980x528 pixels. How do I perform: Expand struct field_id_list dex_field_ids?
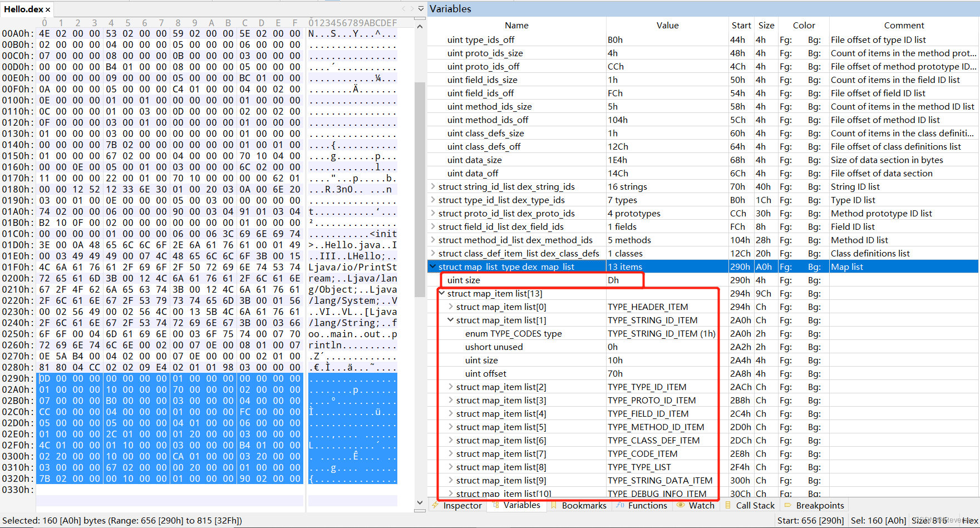[x=433, y=226]
